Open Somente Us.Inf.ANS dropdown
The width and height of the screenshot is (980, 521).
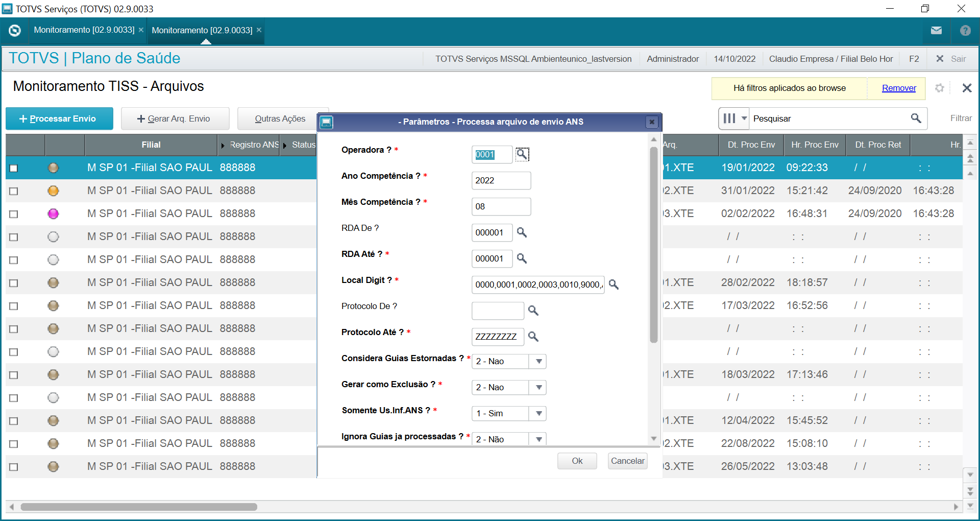pyautogui.click(x=538, y=413)
